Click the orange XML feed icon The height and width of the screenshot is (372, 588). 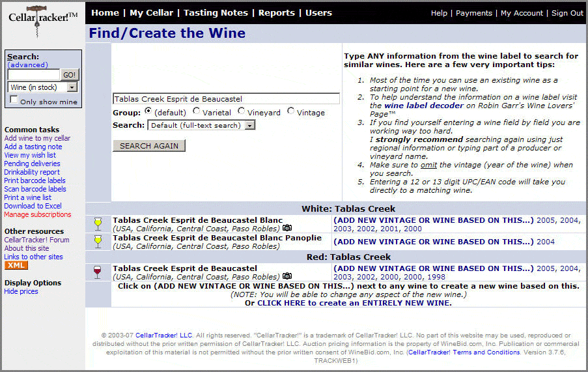16,265
